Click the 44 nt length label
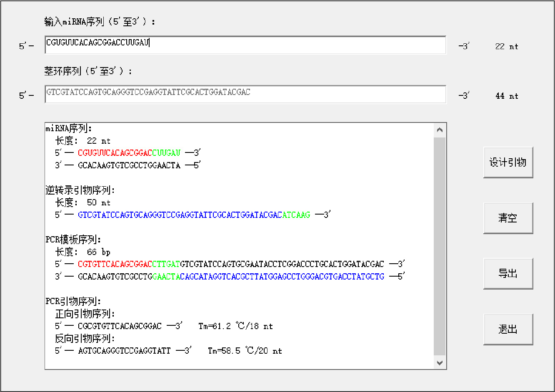The width and height of the screenshot is (555, 392). coord(506,96)
